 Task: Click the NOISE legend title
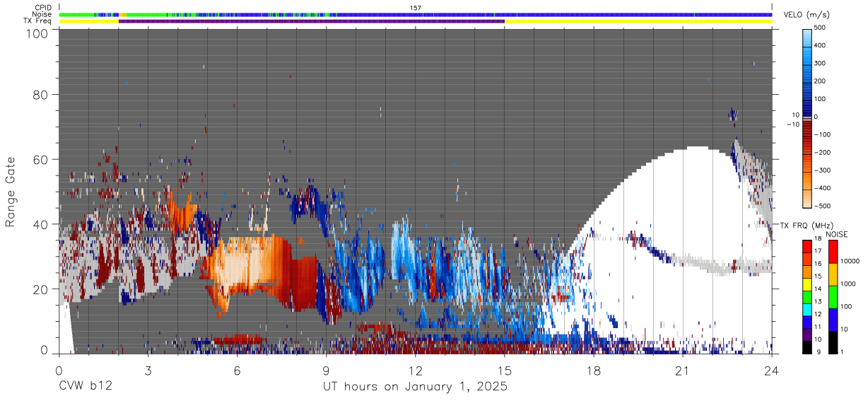click(x=836, y=235)
